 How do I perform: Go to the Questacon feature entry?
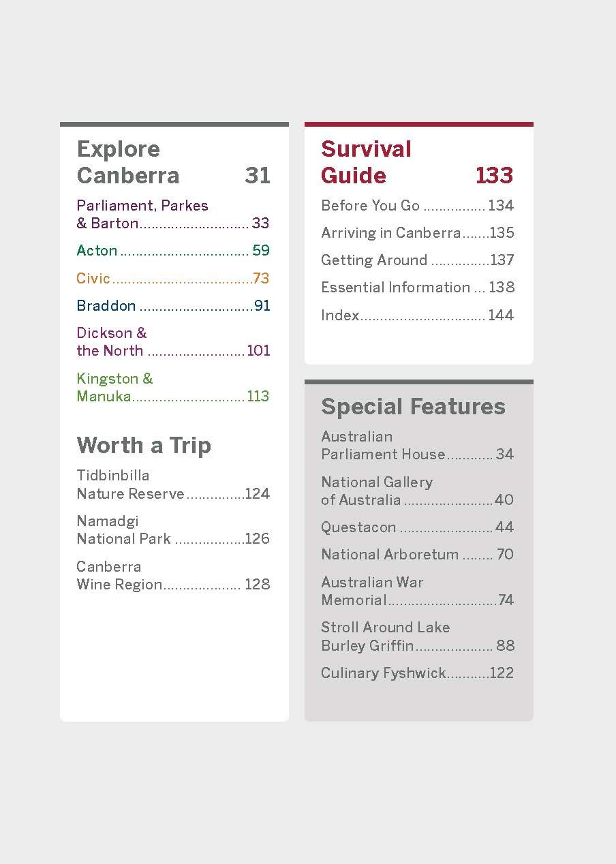coord(417,527)
